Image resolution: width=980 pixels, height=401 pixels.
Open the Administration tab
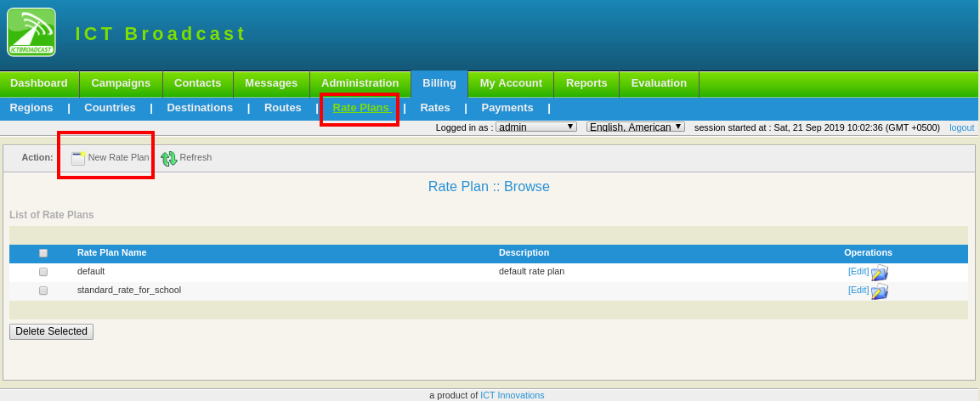coord(360,84)
